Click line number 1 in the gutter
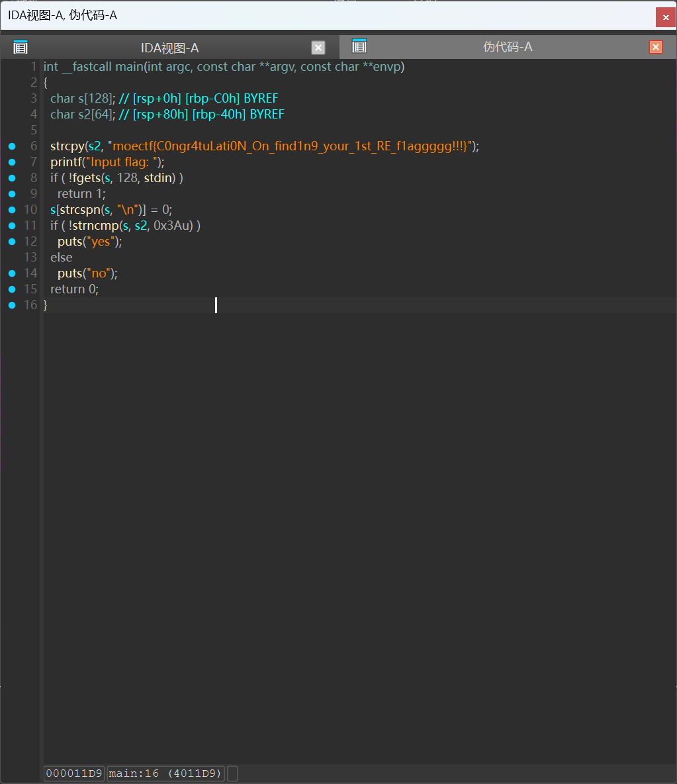The height and width of the screenshot is (784, 677). click(34, 66)
